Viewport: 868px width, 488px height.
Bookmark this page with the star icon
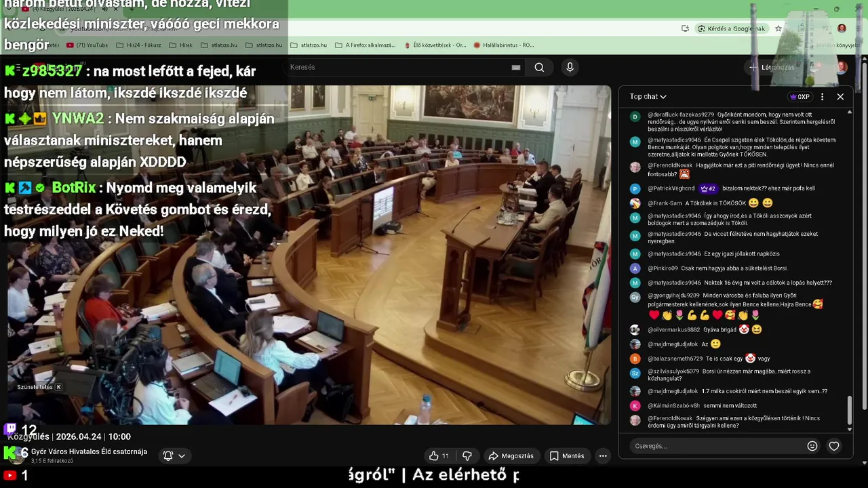click(x=778, y=28)
